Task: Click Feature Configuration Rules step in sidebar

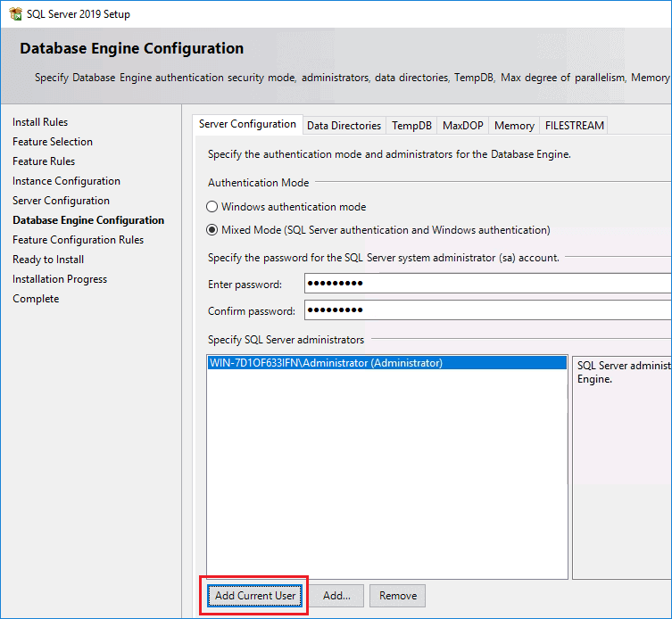Action: coord(78,240)
